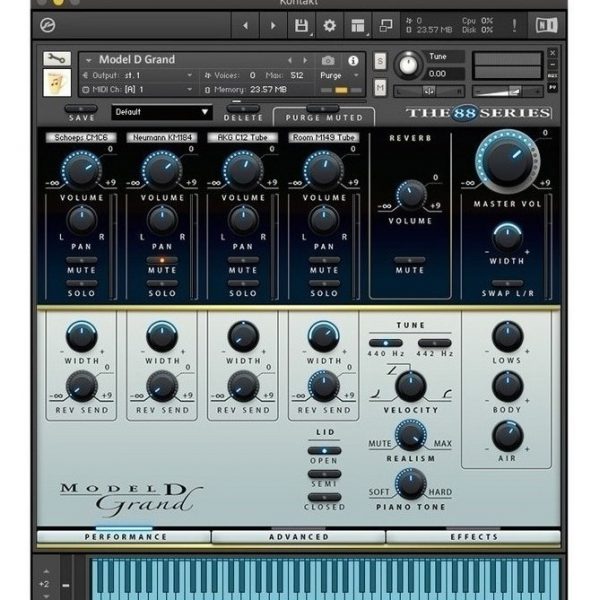Click the VELOCITY curve knob
This screenshot has width=600, height=600.
tap(411, 386)
